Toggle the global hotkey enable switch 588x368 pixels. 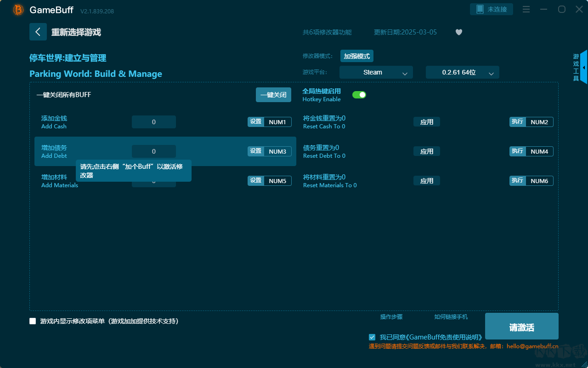pos(359,95)
